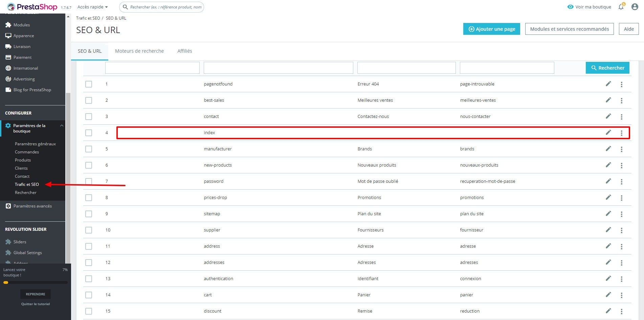Click the International globe icon
Screen dimensions: 644x320
pyautogui.click(x=8, y=68)
